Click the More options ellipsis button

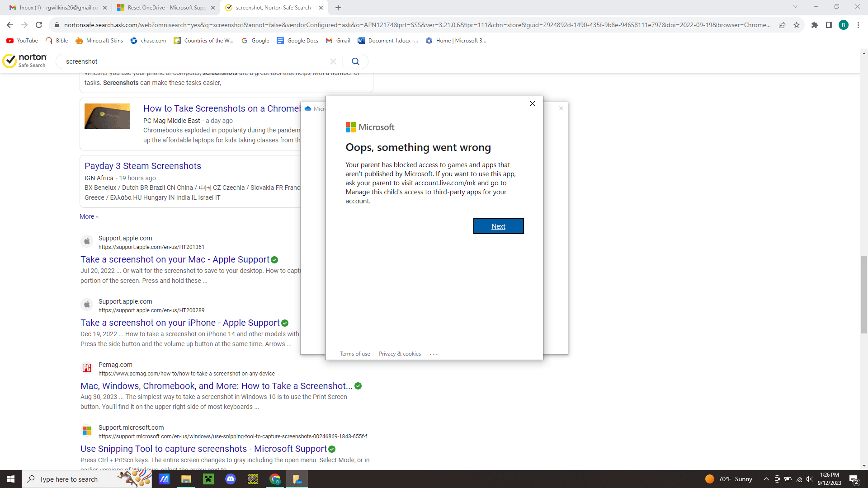pyautogui.click(x=434, y=354)
